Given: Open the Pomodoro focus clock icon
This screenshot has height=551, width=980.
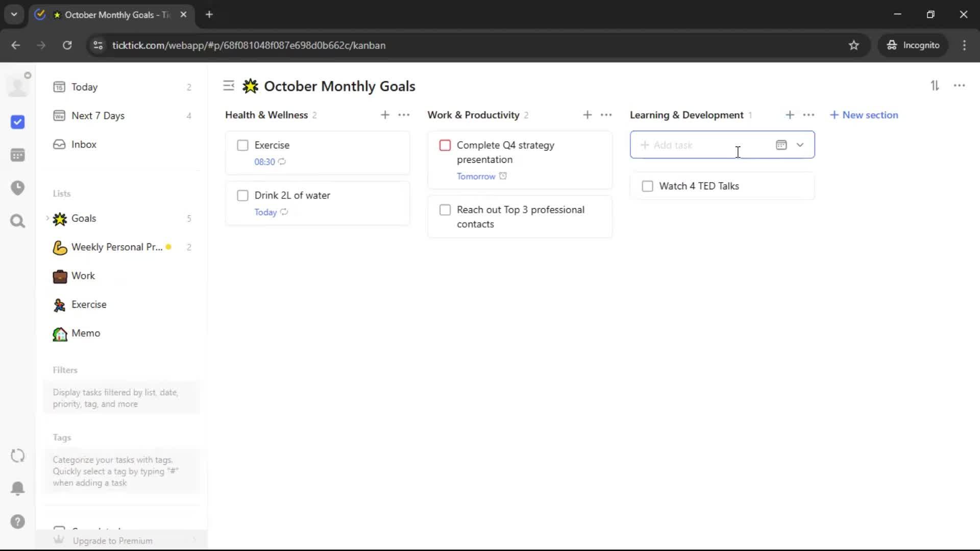Looking at the screenshot, I should coord(17,188).
